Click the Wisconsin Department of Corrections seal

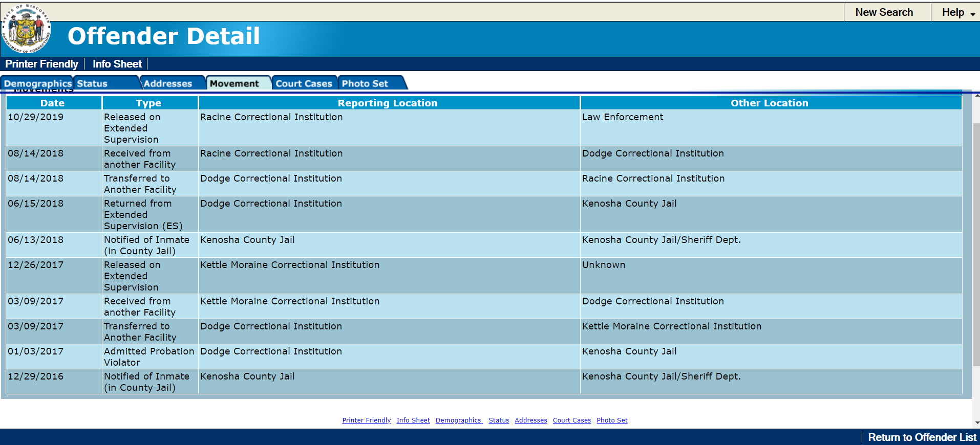[26, 29]
